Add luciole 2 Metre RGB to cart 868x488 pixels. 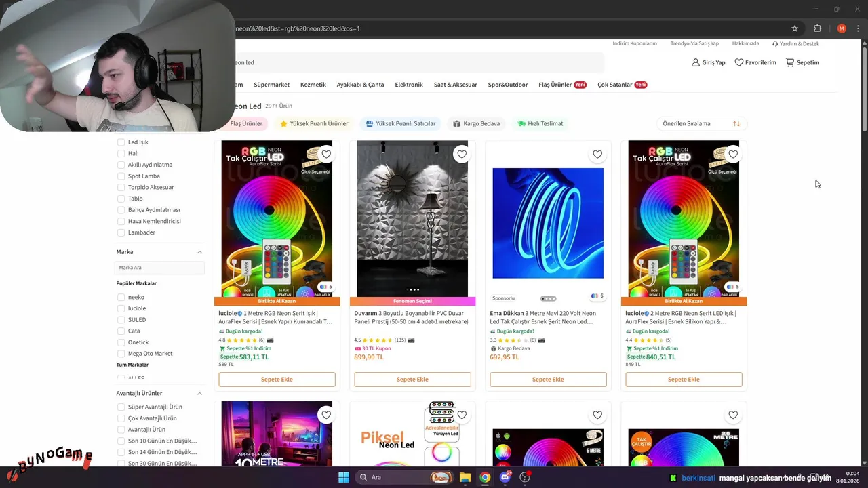click(684, 380)
